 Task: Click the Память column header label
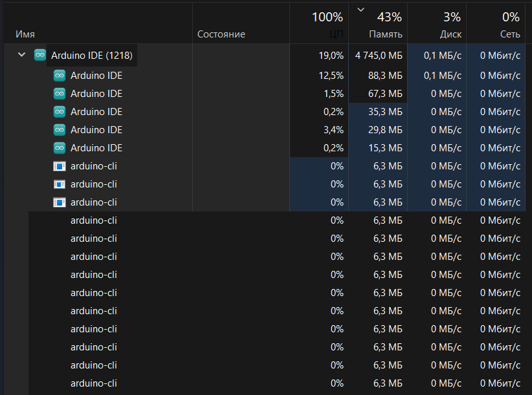pyautogui.click(x=386, y=34)
